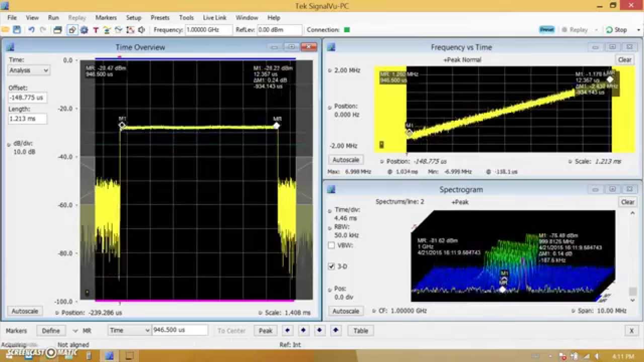The height and width of the screenshot is (362, 644).
Task: Click the marker Table button
Action: (x=361, y=331)
